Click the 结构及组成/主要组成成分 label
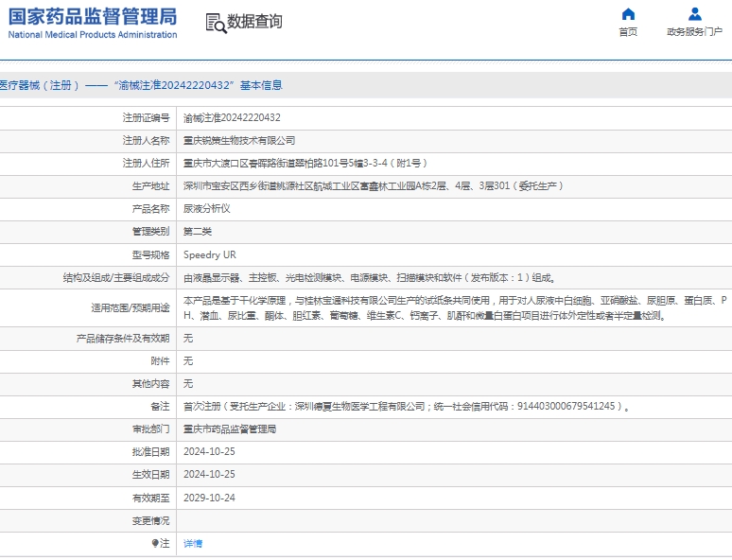This screenshot has width=732, height=560. (x=116, y=278)
